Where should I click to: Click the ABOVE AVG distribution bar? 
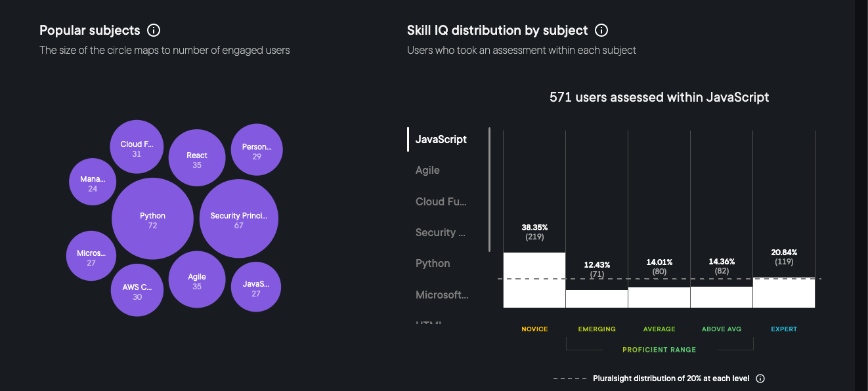[722, 297]
